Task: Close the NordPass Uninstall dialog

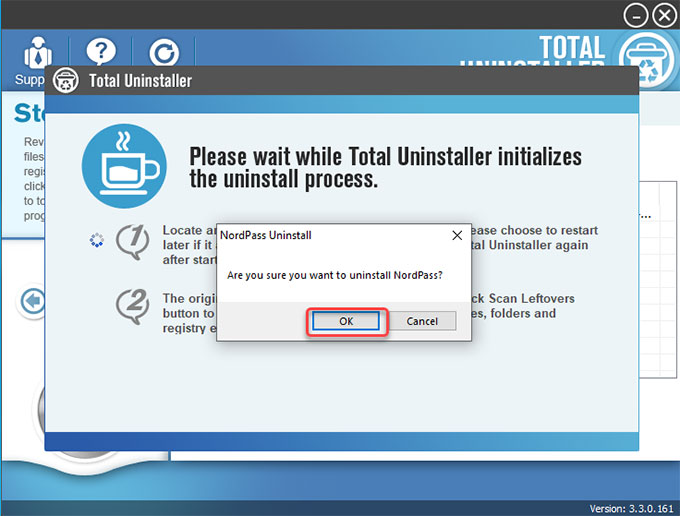Action: (x=457, y=235)
